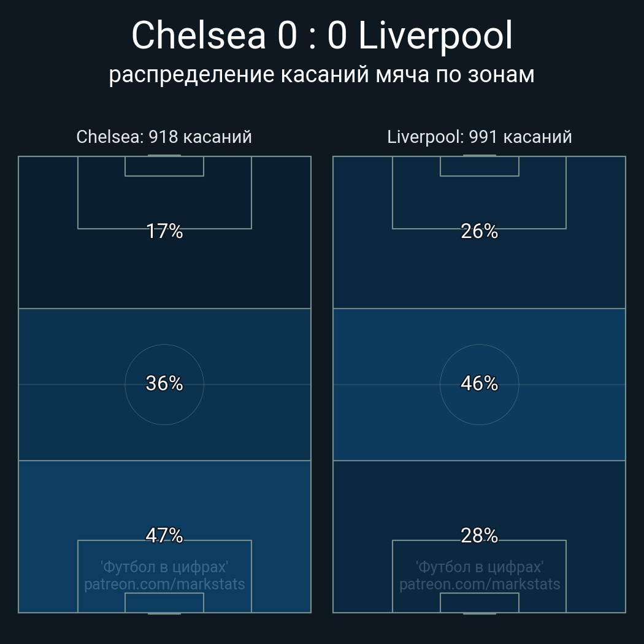The height and width of the screenshot is (644, 644).
Task: Click the bottom goal box on Chelsea pitch
Action: [164, 603]
